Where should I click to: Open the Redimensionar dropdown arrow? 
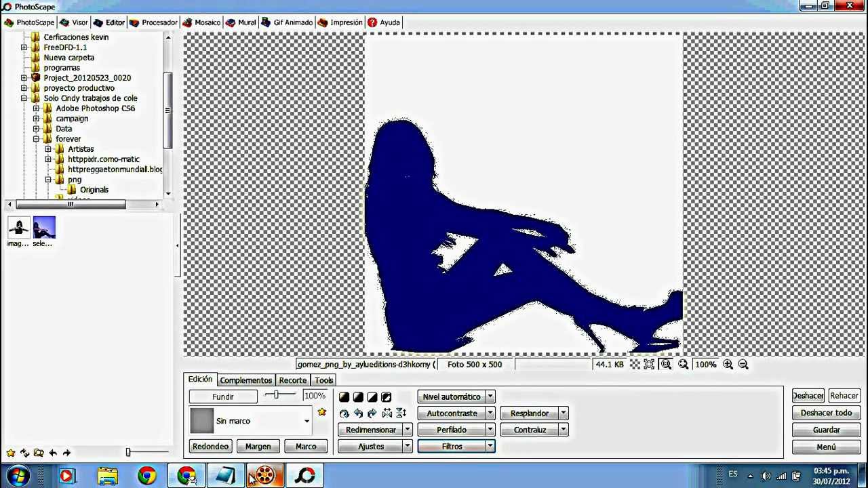click(x=408, y=430)
